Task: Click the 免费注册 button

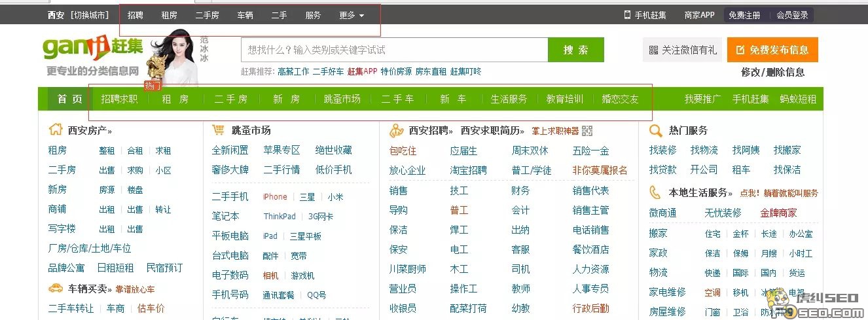Action: click(745, 15)
